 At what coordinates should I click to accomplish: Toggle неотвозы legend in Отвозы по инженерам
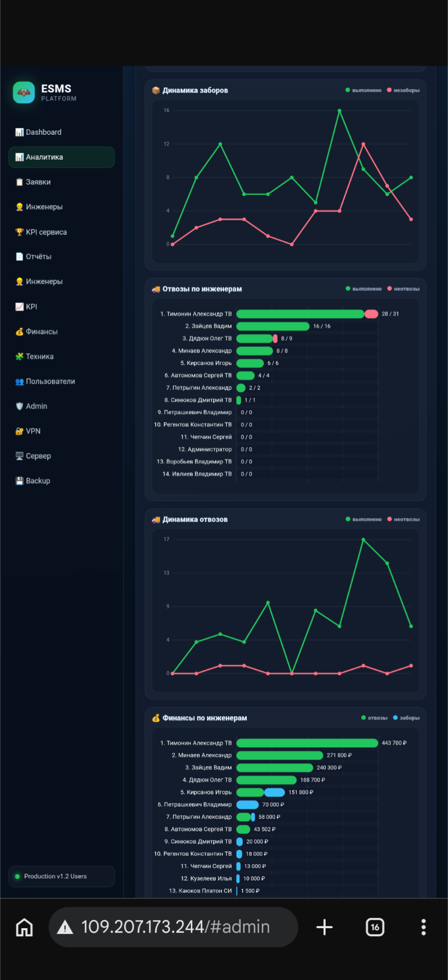point(403,289)
